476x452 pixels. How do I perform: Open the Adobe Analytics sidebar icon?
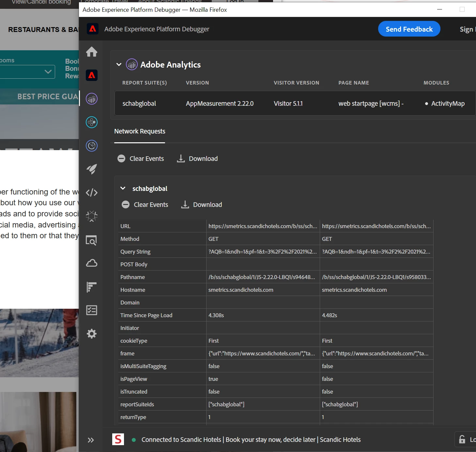(x=92, y=99)
